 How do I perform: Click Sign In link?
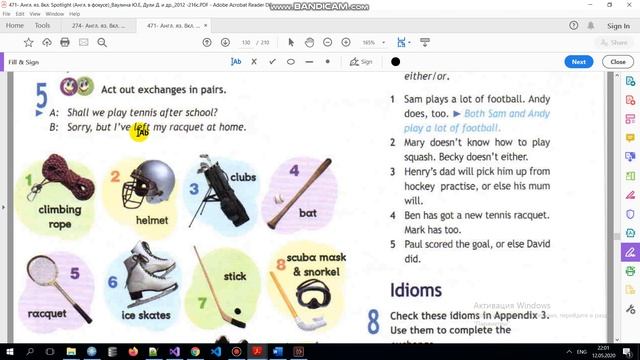click(618, 26)
